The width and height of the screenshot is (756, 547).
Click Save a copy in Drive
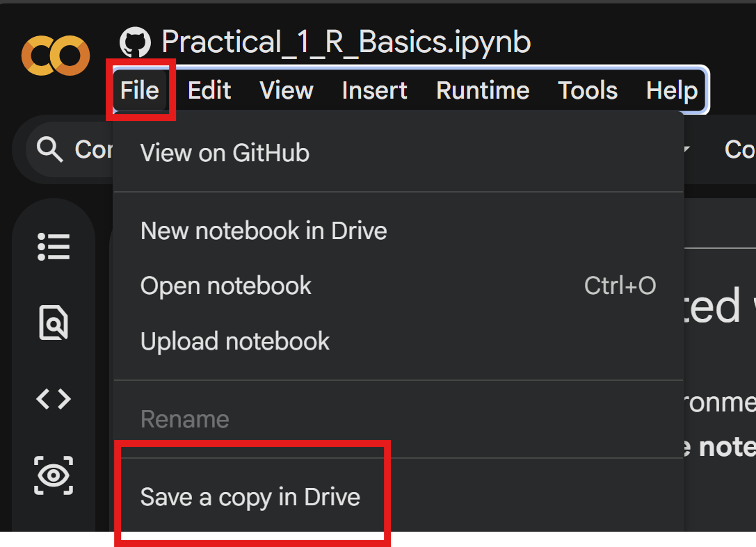click(250, 497)
